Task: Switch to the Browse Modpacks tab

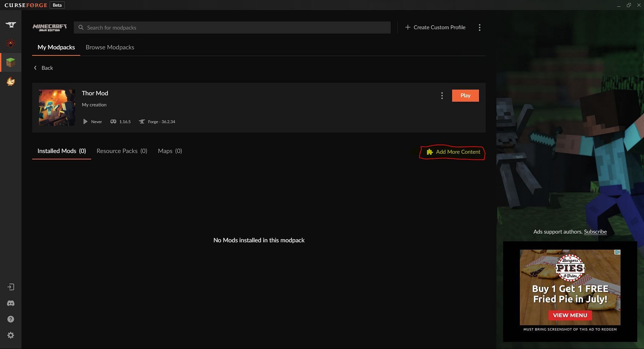Action: 110,47
